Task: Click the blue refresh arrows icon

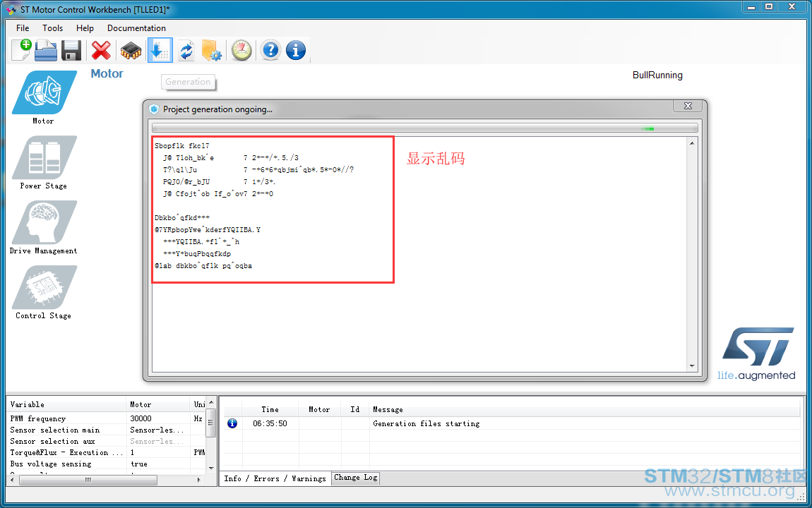Action: (x=186, y=51)
